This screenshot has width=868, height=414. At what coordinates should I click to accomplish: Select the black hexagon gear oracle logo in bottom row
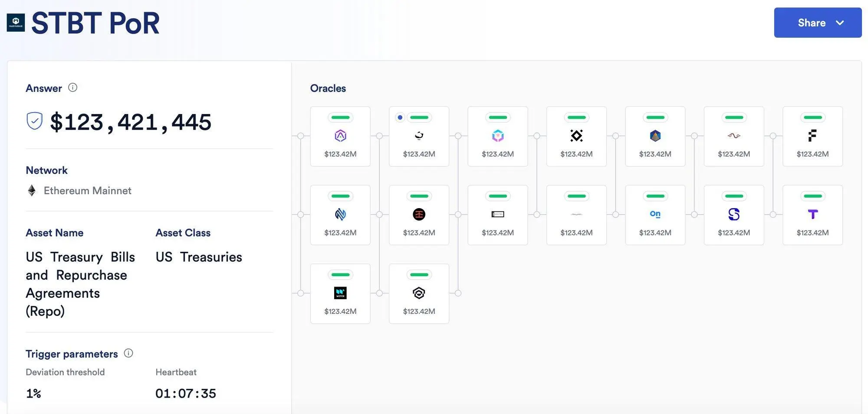[419, 293]
